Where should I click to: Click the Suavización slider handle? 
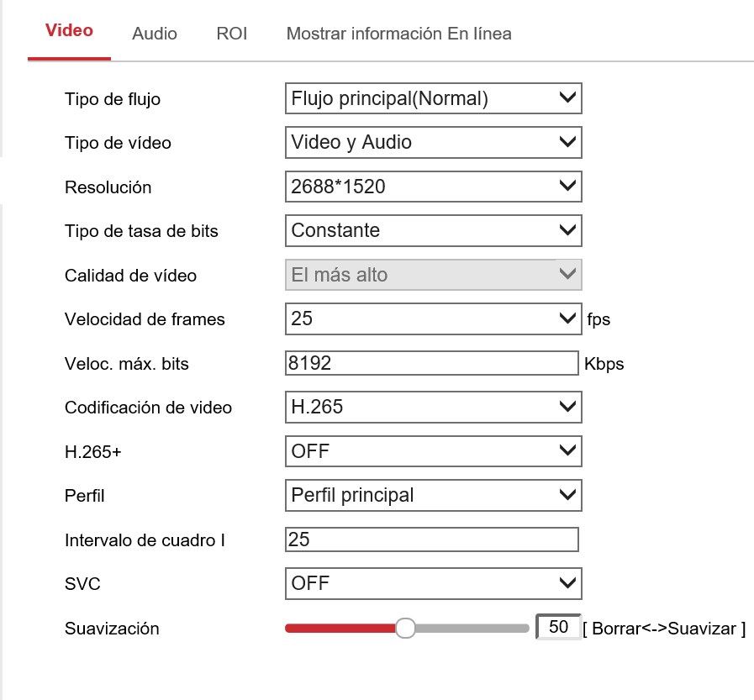click(405, 628)
